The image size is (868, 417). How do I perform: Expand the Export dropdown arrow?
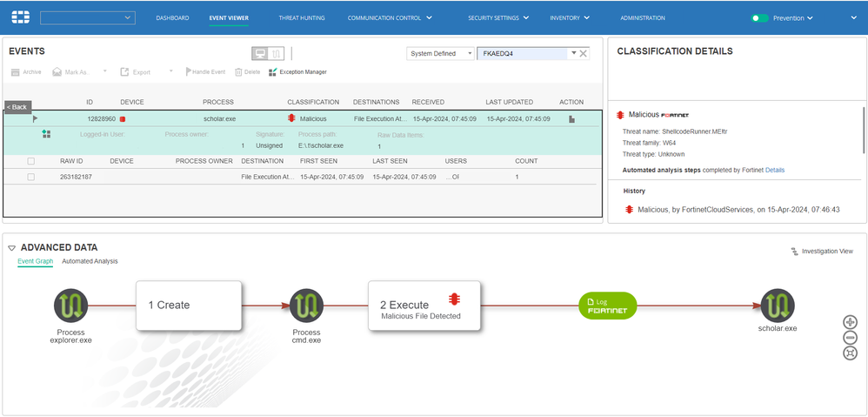click(x=171, y=71)
